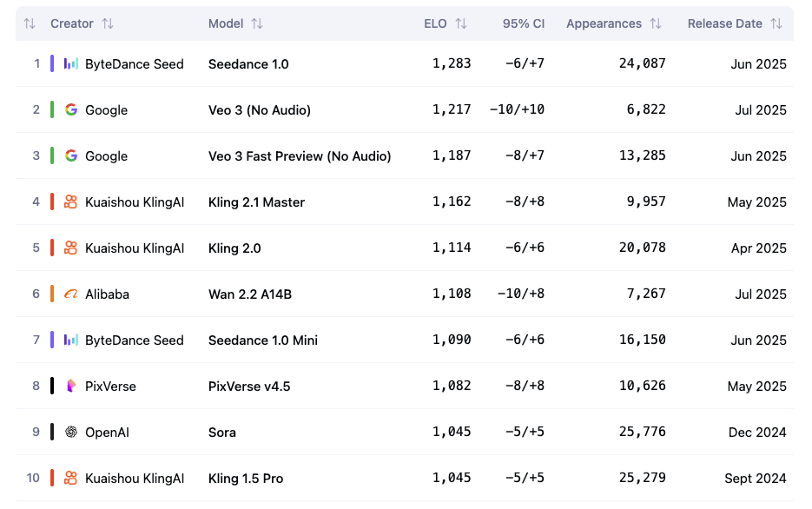Click the 95% CI column header
This screenshot has height=509, width=812.
pyautogui.click(x=523, y=23)
